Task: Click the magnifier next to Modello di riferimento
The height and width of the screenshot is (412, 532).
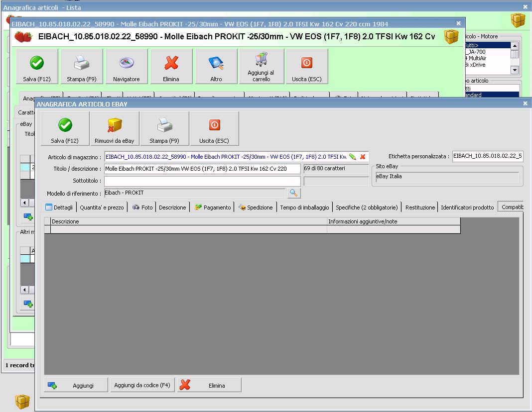Action: 293,193
